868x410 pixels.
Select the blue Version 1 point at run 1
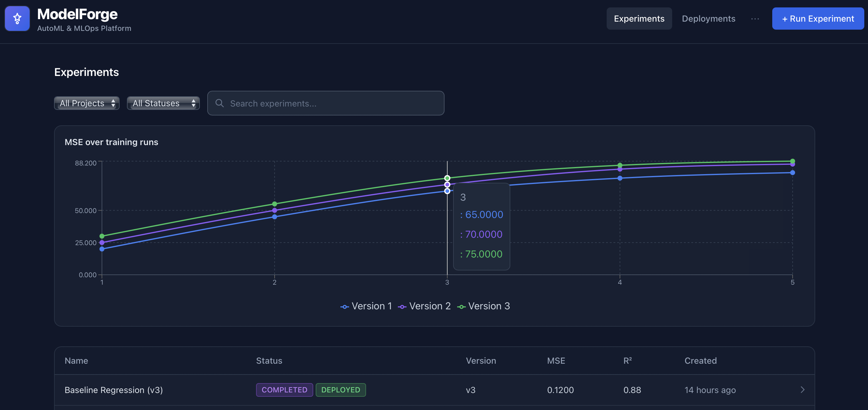tap(102, 249)
